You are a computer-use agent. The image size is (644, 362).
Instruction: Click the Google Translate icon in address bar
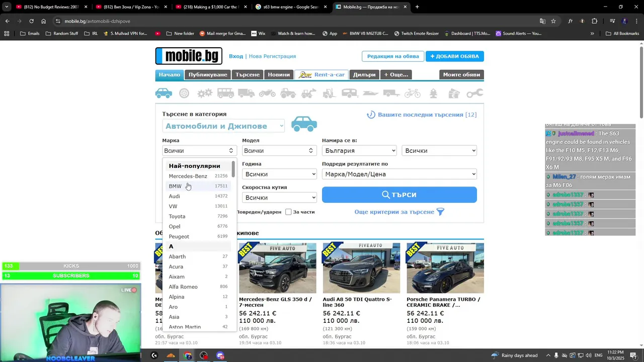pyautogui.click(x=542, y=21)
